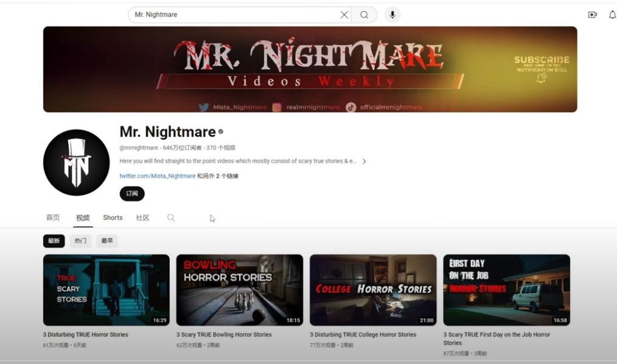Open the College Horror Stories thumbnail
Viewport: 617px width, 364px height.
373,290
